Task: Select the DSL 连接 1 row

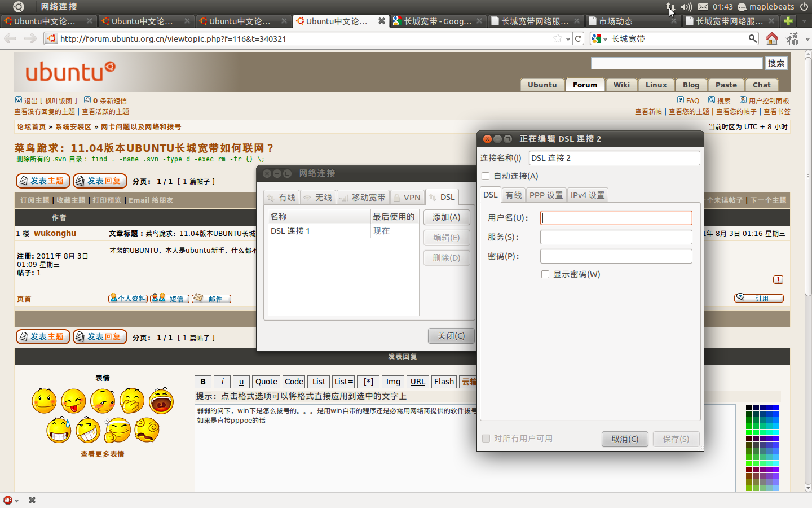Action: coord(343,231)
